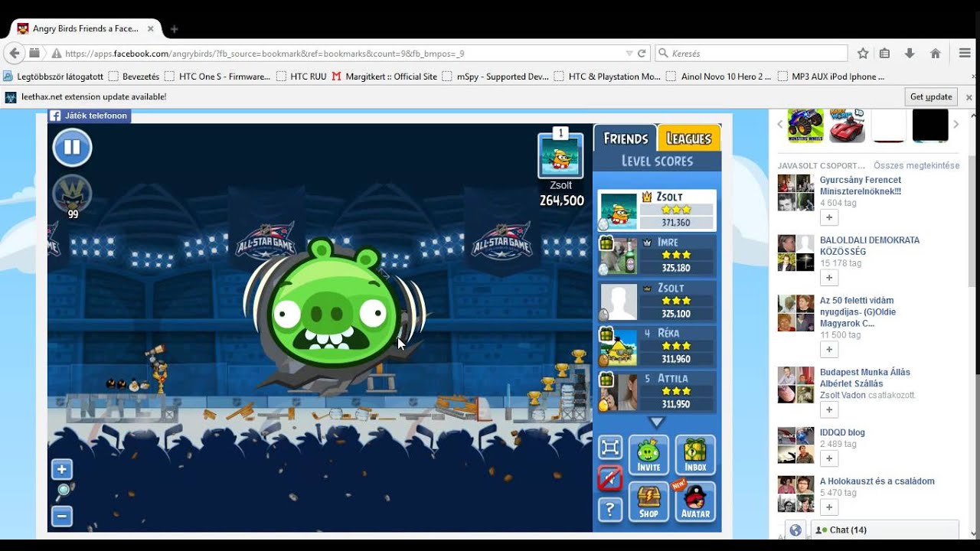Open the Chat (14) bar

884,530
